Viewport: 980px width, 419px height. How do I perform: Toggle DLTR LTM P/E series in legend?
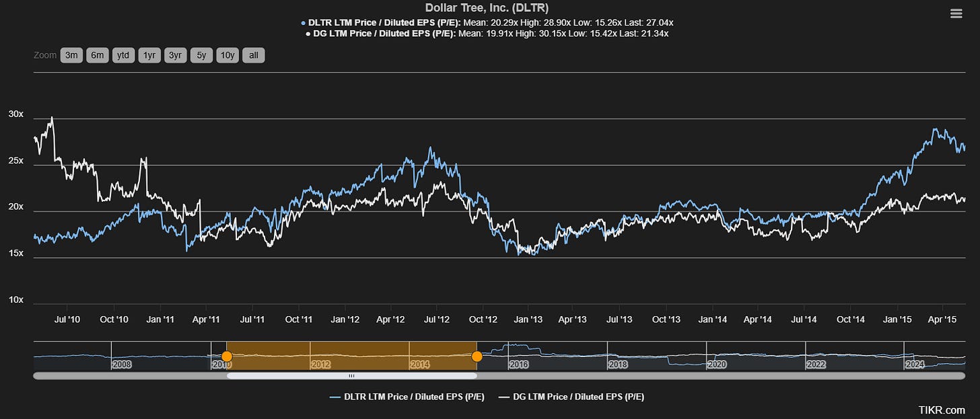[x=407, y=397]
